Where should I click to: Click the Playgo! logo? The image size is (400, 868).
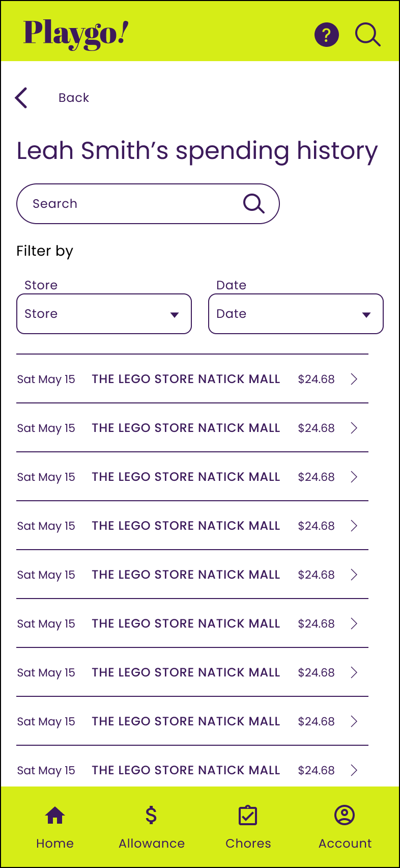76,35
